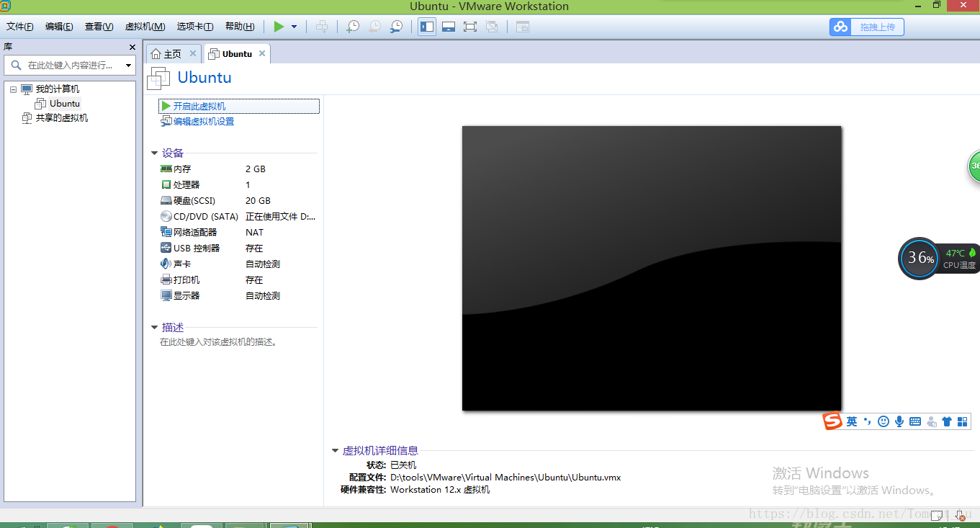
Task: Close the Ubuntu tab
Action: click(x=262, y=53)
